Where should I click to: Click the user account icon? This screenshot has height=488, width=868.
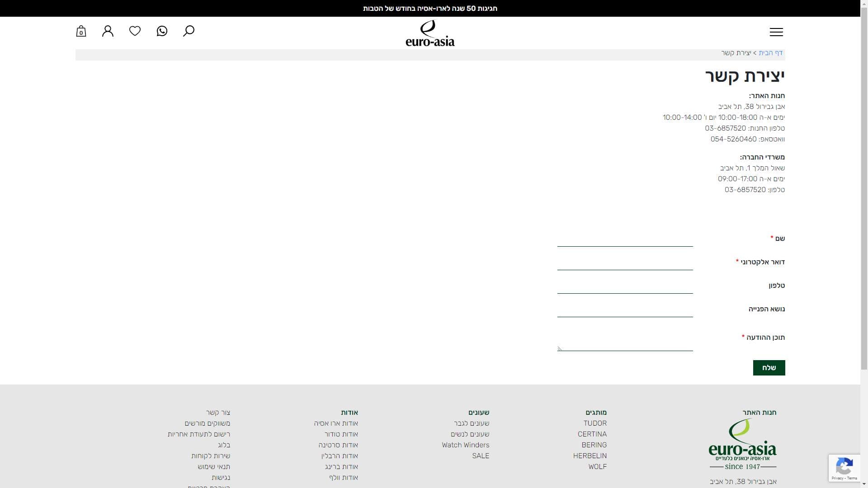click(x=108, y=31)
